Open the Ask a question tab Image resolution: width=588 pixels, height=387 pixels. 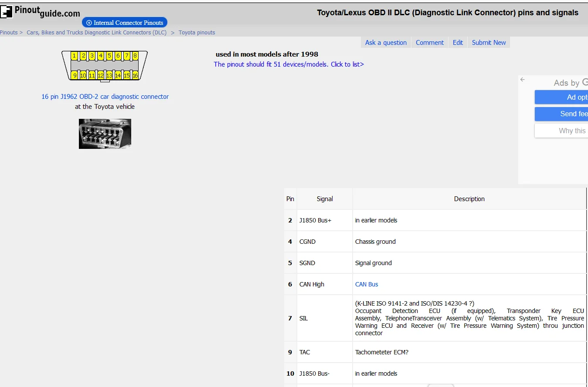click(x=386, y=43)
